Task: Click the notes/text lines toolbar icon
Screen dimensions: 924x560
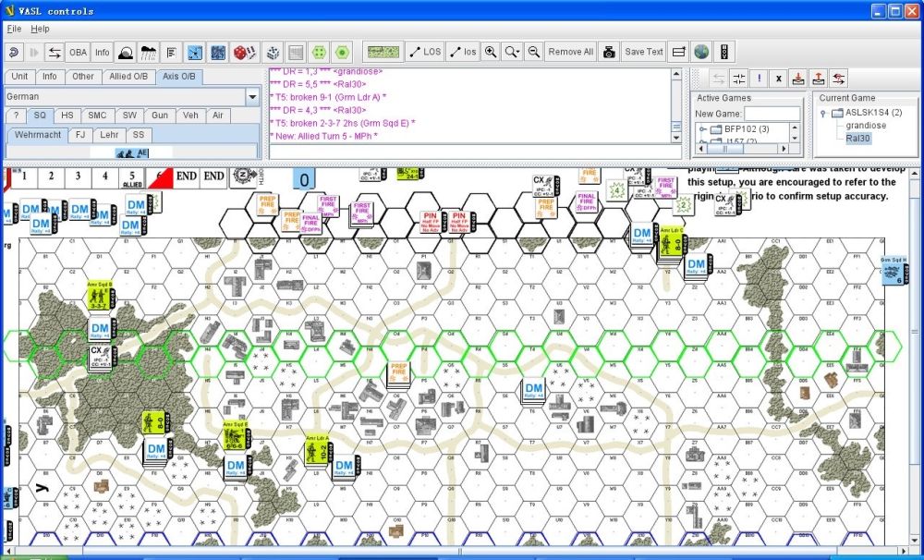Action: point(172,52)
